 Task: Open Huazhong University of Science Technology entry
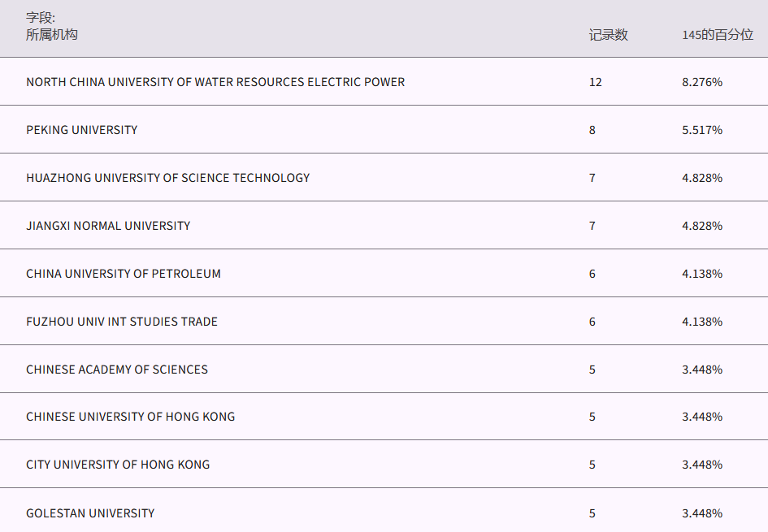point(167,178)
